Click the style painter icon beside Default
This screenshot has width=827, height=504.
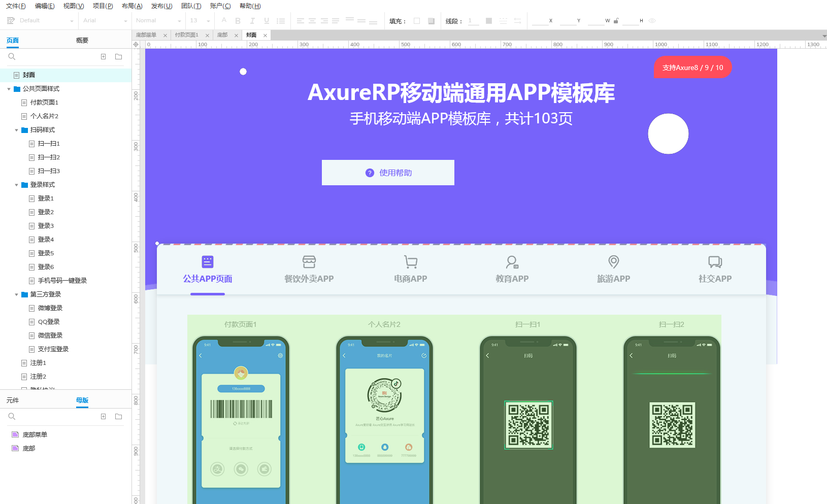pyautogui.click(x=11, y=21)
